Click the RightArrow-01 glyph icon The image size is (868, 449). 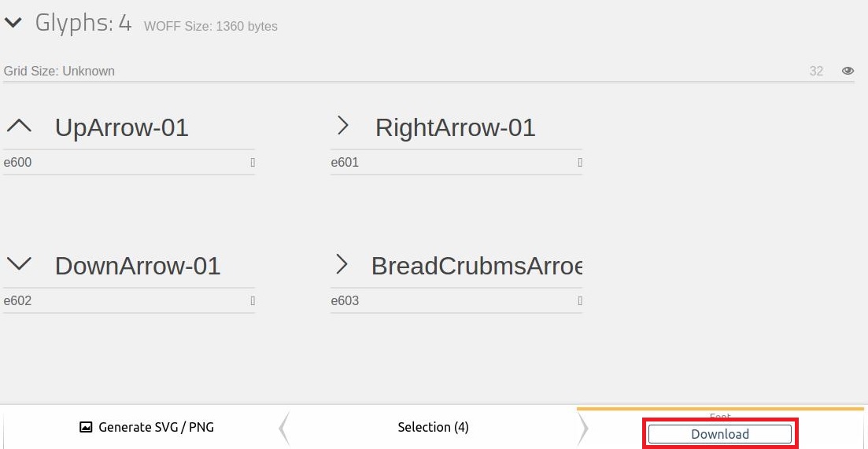tap(343, 126)
